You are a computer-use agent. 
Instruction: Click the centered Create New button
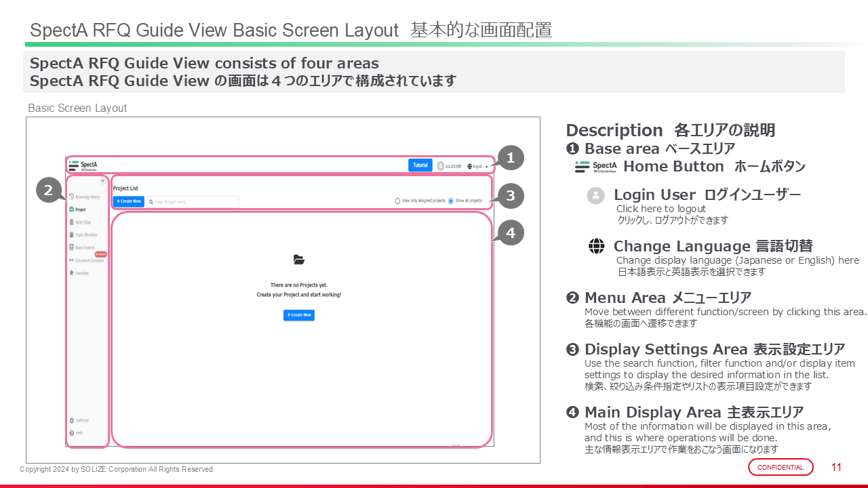click(299, 315)
